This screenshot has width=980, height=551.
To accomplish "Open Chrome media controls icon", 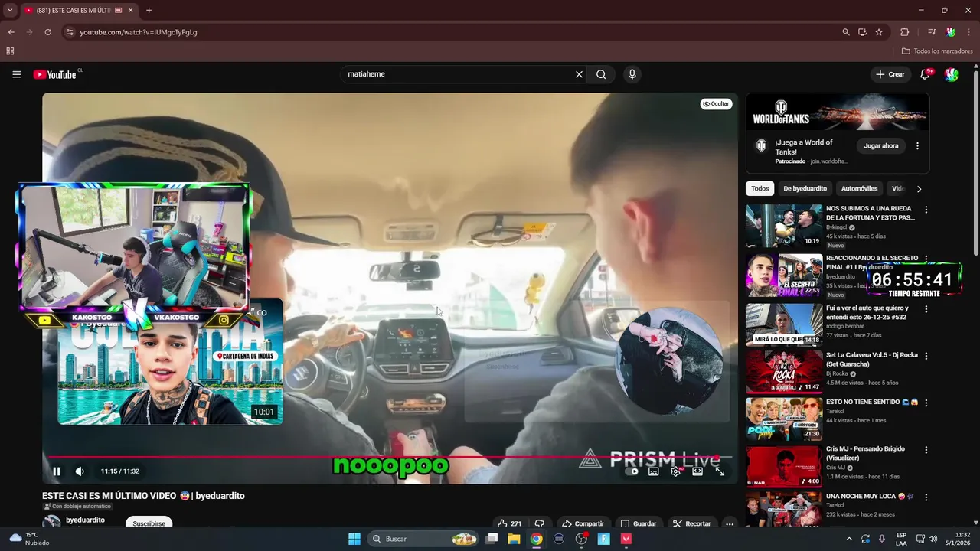I will 932,32.
